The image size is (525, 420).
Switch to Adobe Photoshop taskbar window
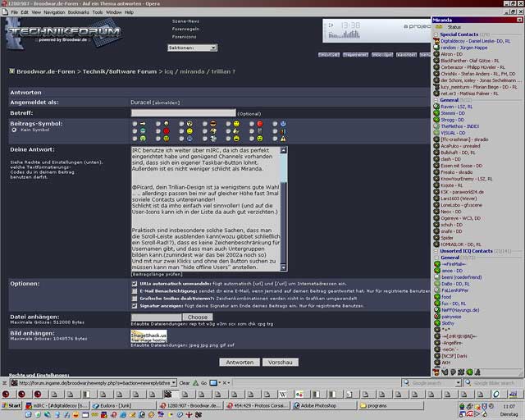pyautogui.click(x=324, y=405)
